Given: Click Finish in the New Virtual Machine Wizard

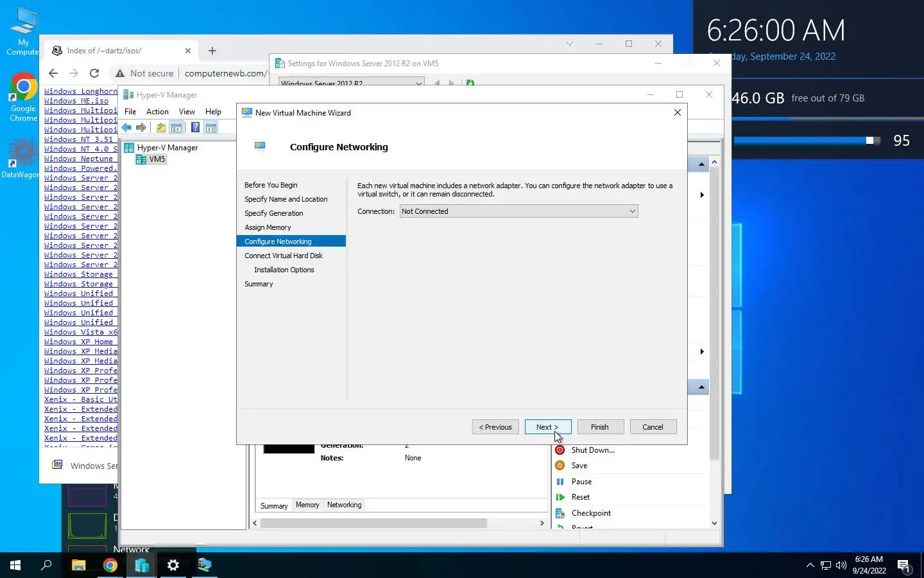Looking at the screenshot, I should pos(600,427).
